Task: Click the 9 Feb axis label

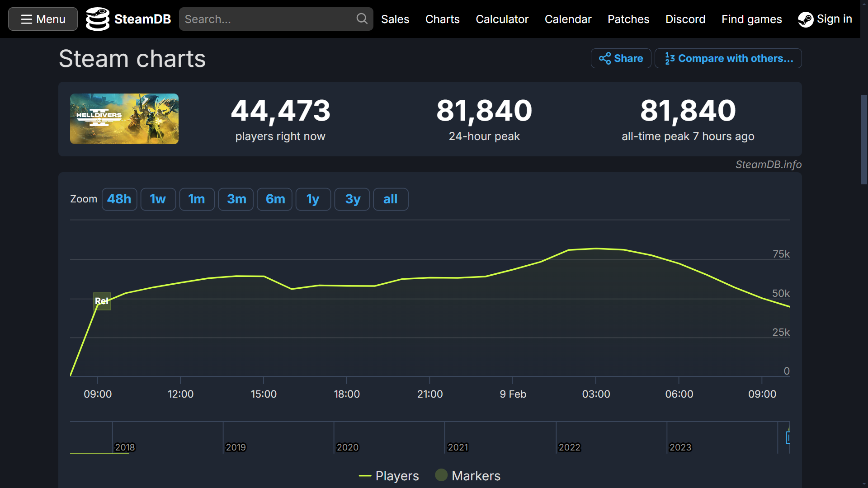Action: pyautogui.click(x=513, y=394)
